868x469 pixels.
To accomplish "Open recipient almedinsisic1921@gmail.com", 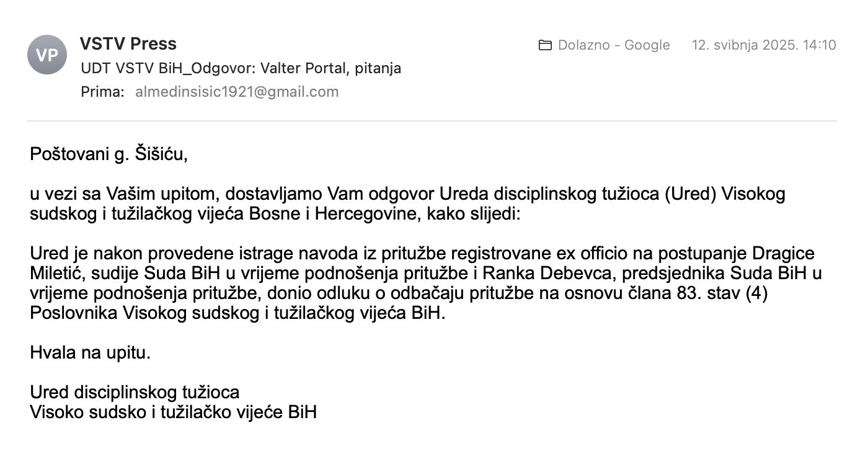I will click(237, 92).
